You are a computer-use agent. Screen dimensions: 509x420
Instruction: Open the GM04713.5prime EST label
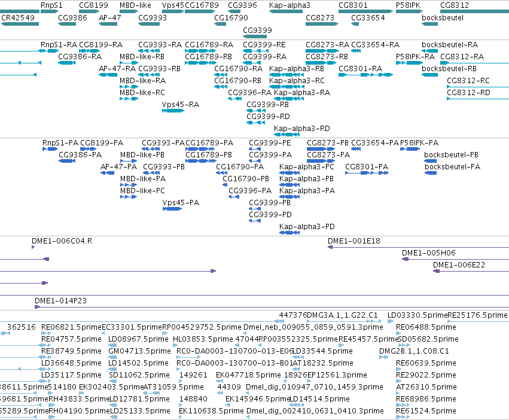(139, 351)
